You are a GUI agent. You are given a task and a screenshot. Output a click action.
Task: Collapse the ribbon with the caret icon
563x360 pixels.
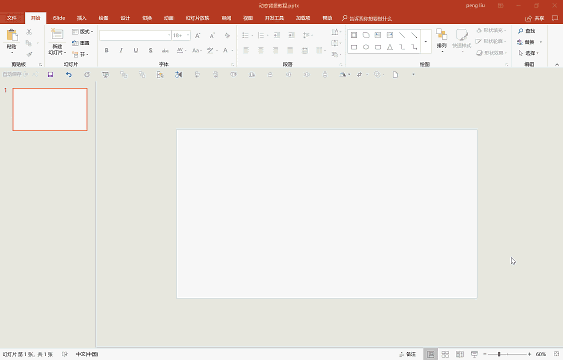(557, 65)
